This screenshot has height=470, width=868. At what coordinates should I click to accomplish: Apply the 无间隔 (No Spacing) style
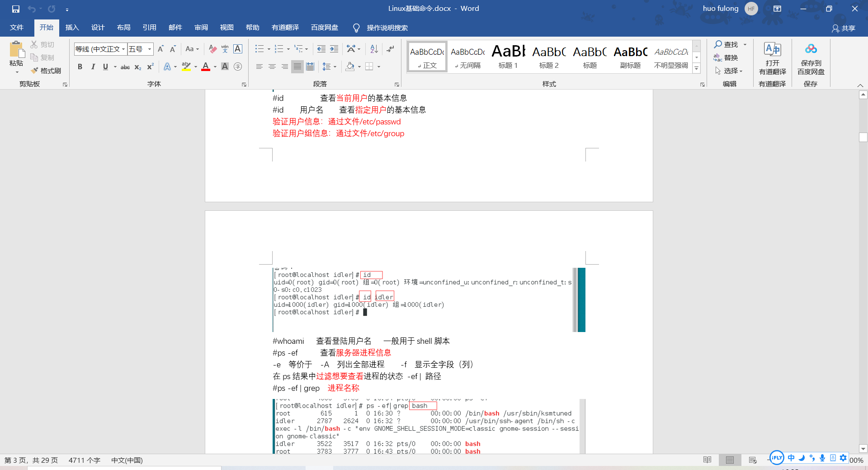tap(467, 57)
